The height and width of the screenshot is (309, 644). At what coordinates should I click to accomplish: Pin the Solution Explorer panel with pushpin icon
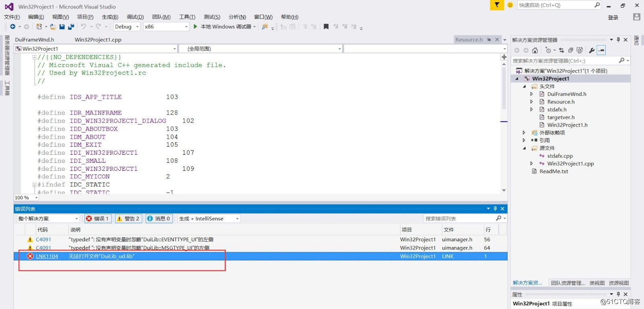click(618, 39)
